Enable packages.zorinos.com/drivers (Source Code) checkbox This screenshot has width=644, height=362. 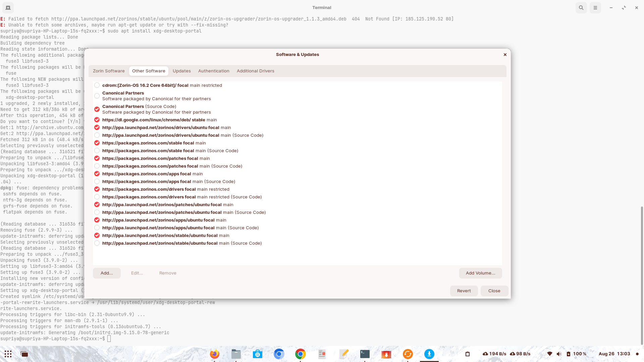97,197
